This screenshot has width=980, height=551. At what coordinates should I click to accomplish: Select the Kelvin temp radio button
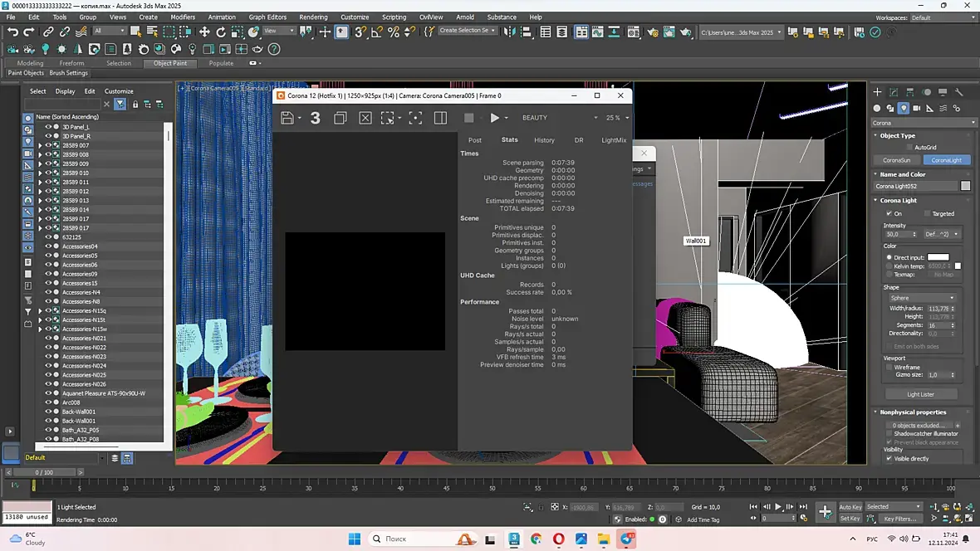coord(889,266)
